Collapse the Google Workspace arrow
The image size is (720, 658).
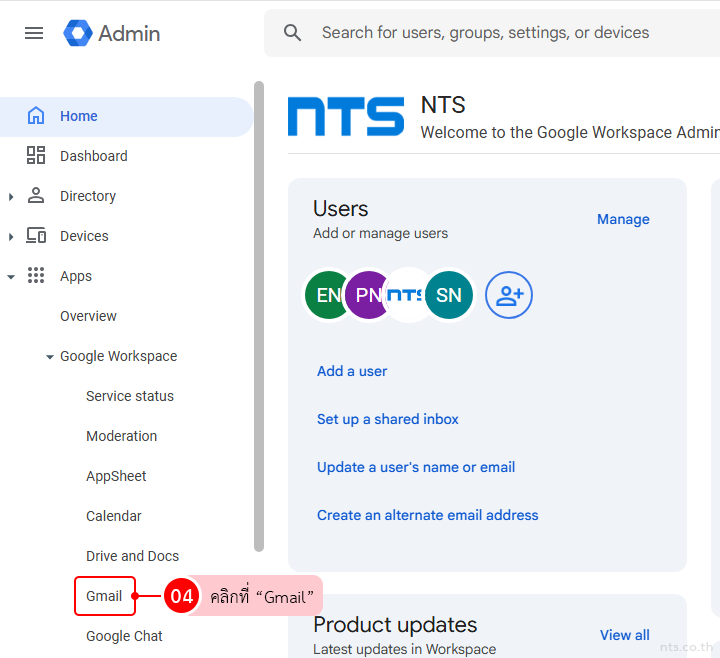50,357
